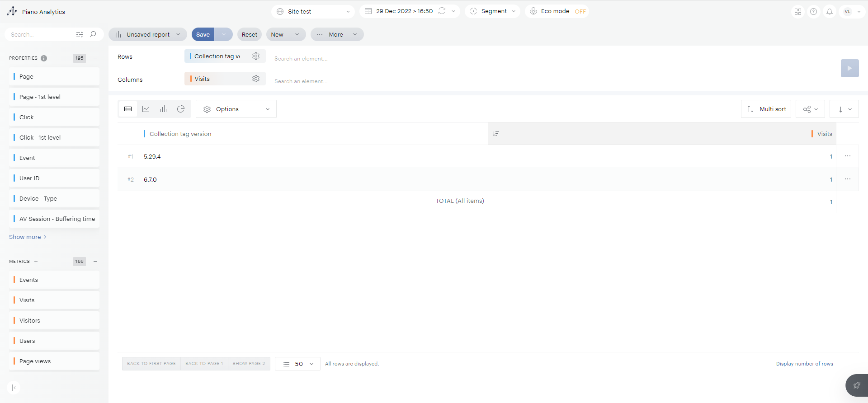
Task: Switch to pie chart view
Action: pos(181,109)
